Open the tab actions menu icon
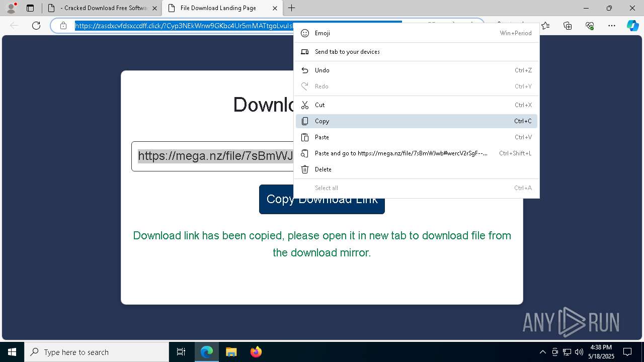Viewport: 644px width, 362px height. pyautogui.click(x=30, y=8)
